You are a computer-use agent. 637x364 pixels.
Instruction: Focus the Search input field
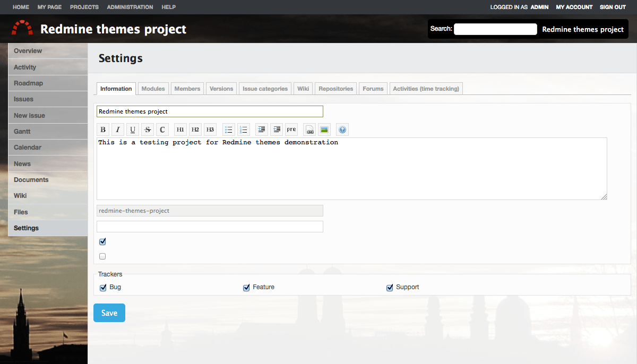[x=496, y=29]
